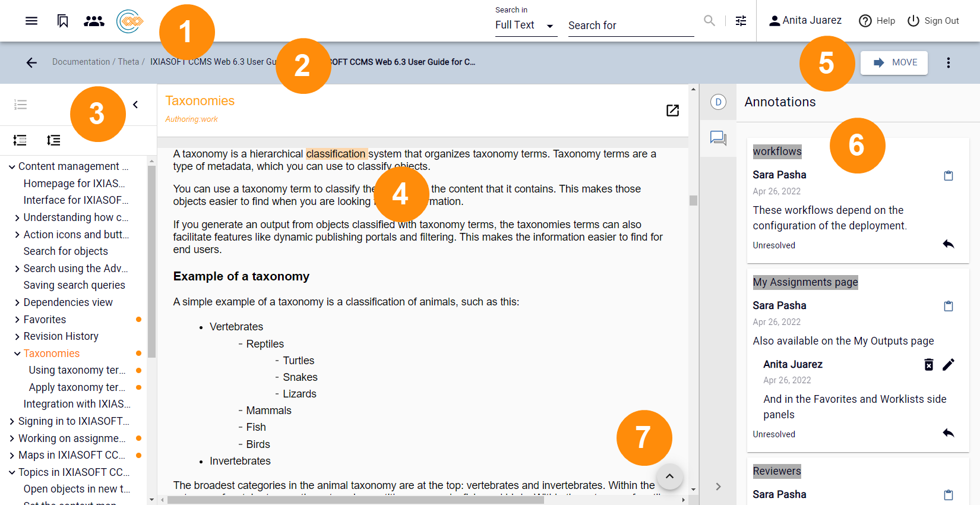Open the users group icon

(x=94, y=21)
